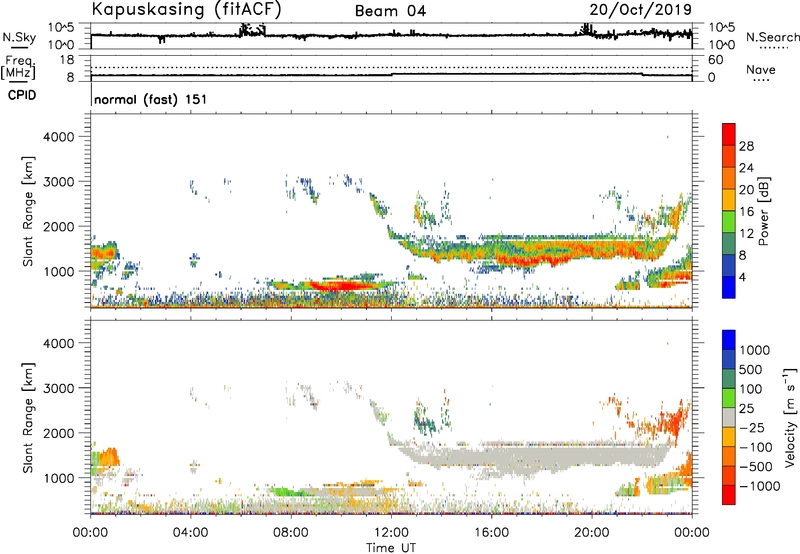Click the 'Nave' legend label

(761, 70)
